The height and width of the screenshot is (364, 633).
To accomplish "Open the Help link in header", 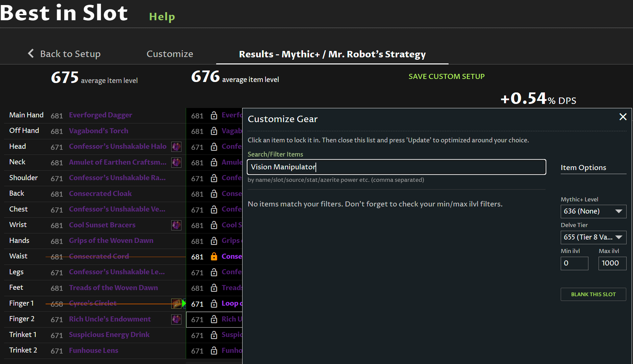I will click(162, 17).
